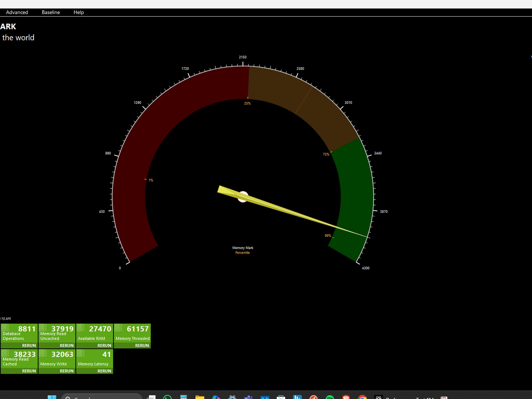Rerun the Memory Read Cached test
Image resolution: width=532 pixels, height=399 pixels.
click(29, 371)
